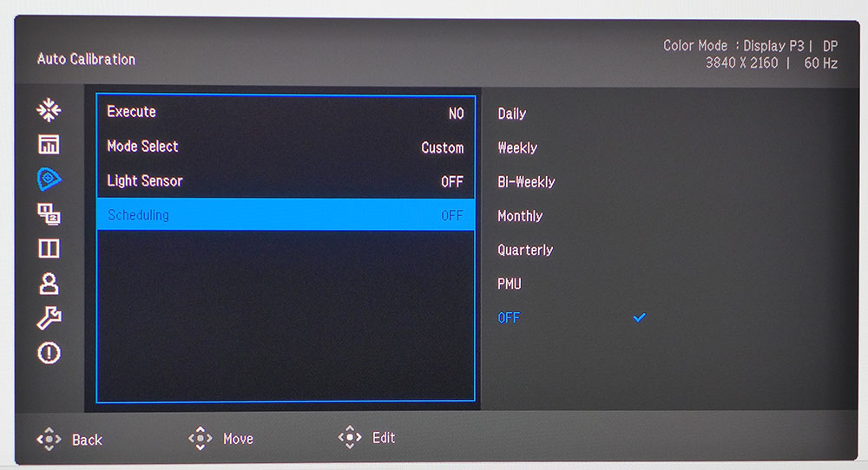The image size is (868, 470).
Task: Open the user profile person icon
Action: pyautogui.click(x=49, y=284)
